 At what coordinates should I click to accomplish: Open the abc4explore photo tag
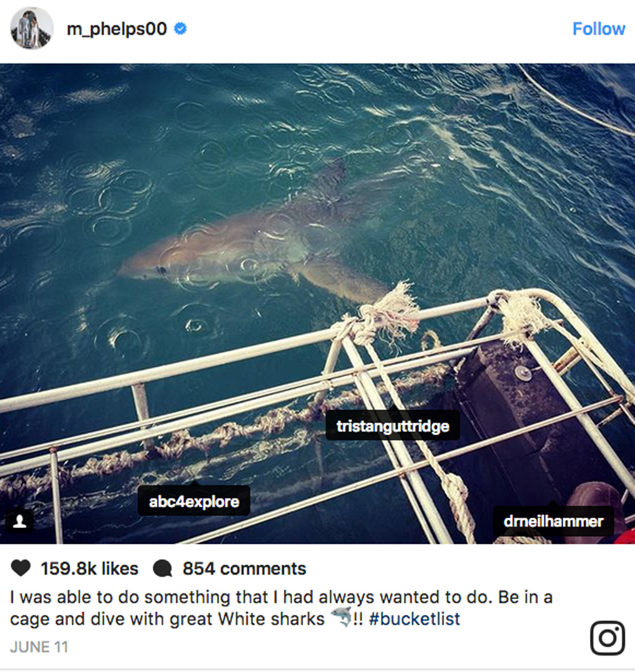click(x=194, y=501)
